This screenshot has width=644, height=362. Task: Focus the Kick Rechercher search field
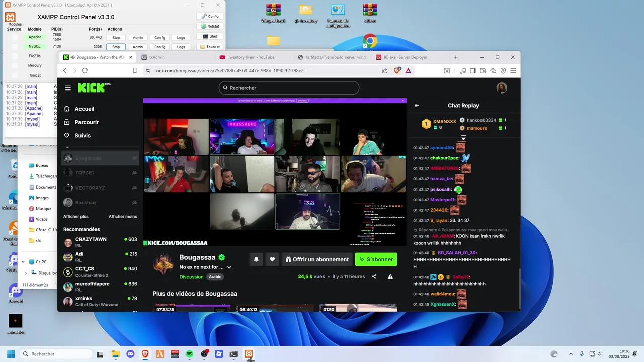click(x=289, y=88)
